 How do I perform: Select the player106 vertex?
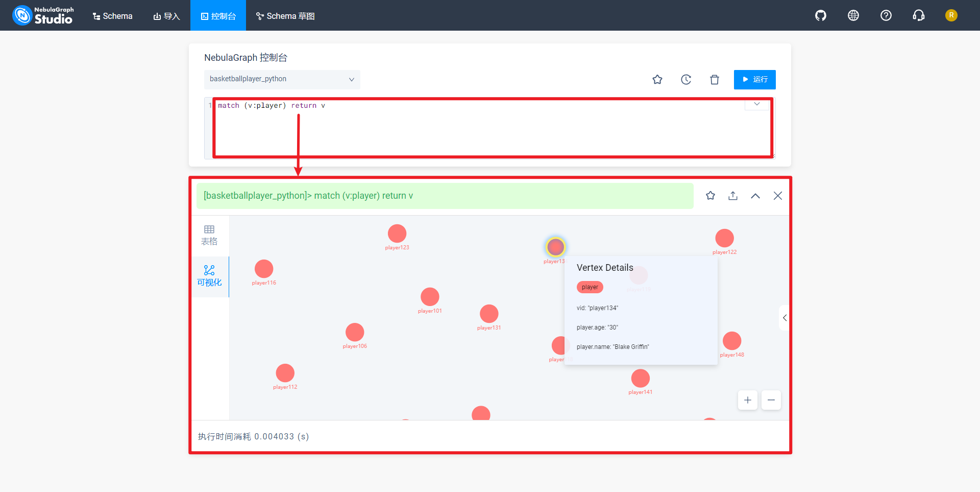click(x=355, y=332)
